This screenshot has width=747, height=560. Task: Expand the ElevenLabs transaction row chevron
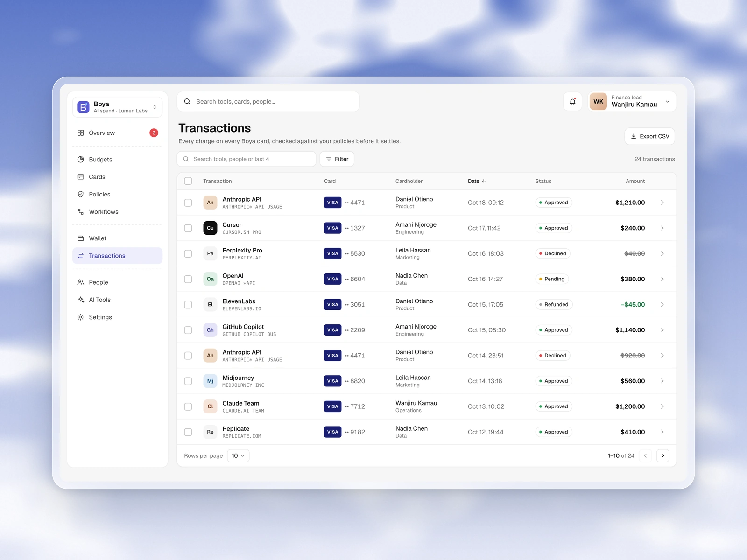point(662,305)
